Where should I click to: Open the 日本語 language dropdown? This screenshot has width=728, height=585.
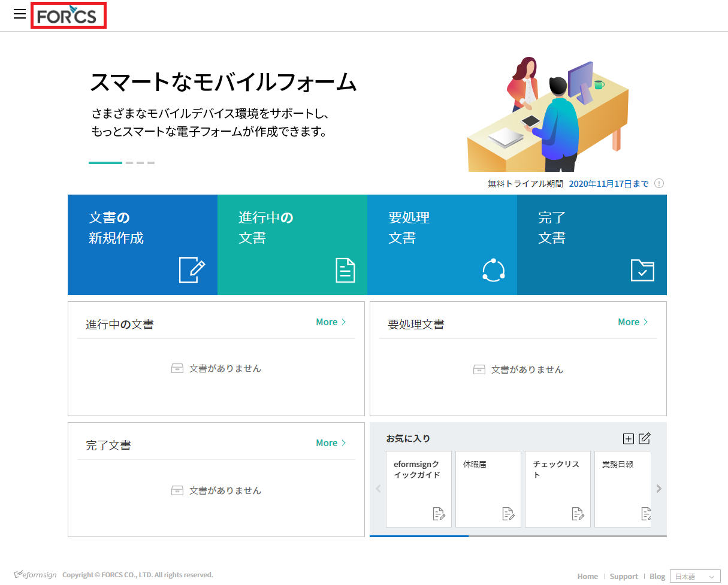point(695,577)
